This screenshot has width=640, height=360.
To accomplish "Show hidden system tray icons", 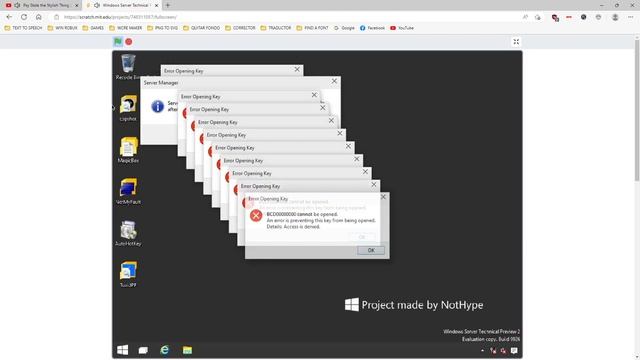I will [x=482, y=350].
